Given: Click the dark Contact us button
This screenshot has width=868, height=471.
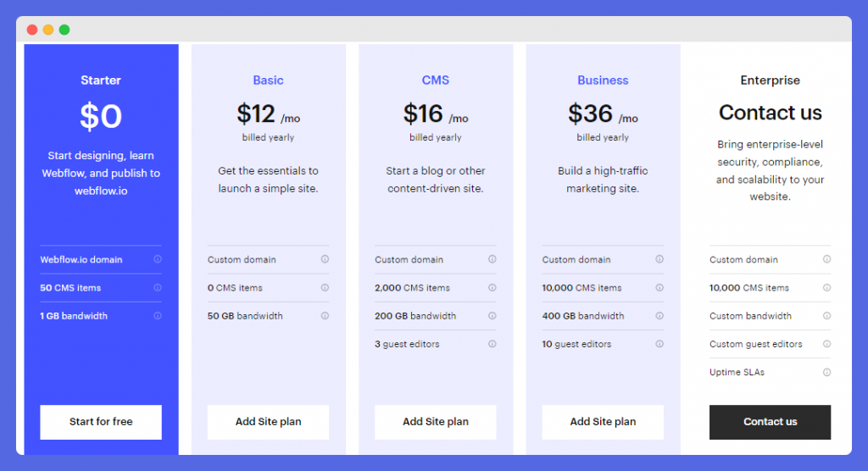Looking at the screenshot, I should coord(770,422).
